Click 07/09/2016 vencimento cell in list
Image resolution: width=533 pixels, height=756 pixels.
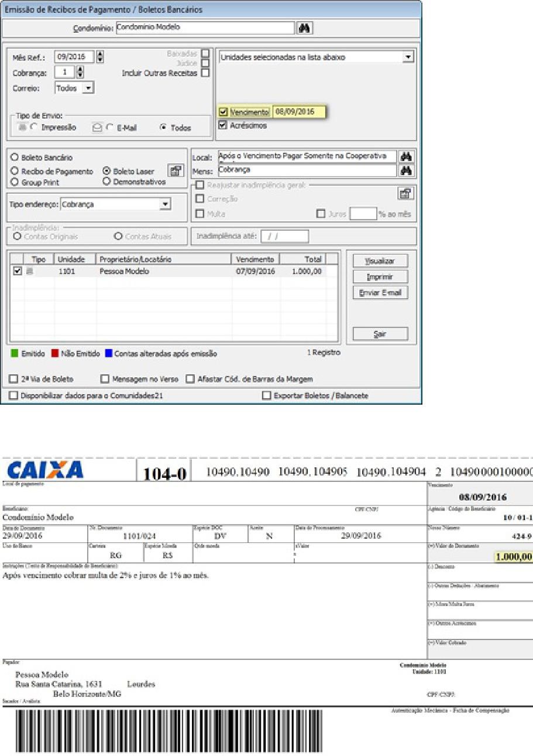tap(255, 272)
